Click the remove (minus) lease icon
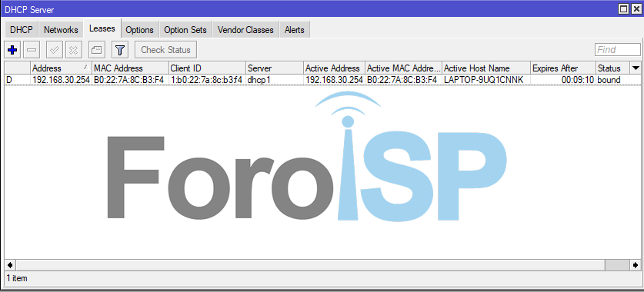The height and width of the screenshot is (292, 644). [x=32, y=50]
